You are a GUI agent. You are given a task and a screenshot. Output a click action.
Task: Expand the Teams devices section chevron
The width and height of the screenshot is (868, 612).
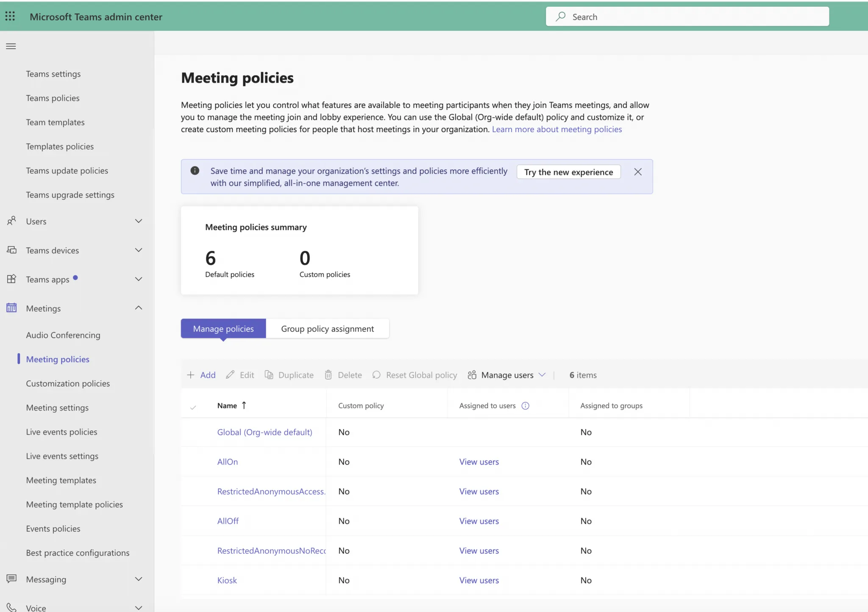[x=139, y=250]
